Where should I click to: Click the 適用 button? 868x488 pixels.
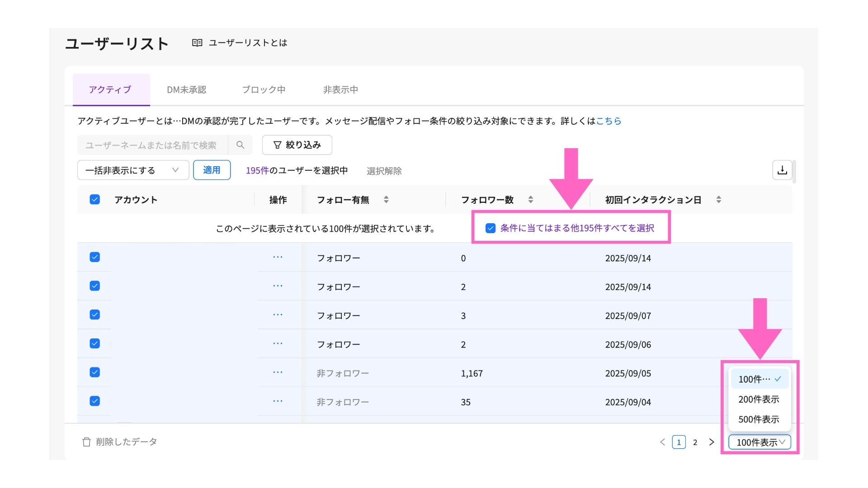(x=212, y=170)
